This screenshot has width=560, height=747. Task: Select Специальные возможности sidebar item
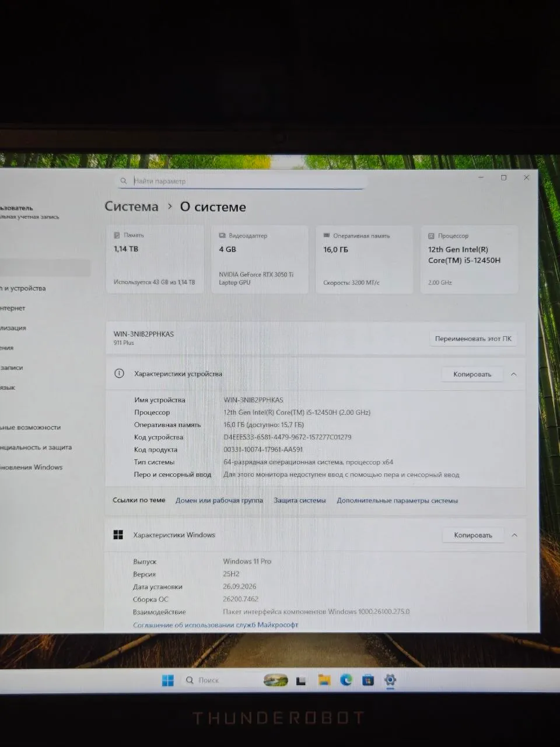click(x=30, y=427)
